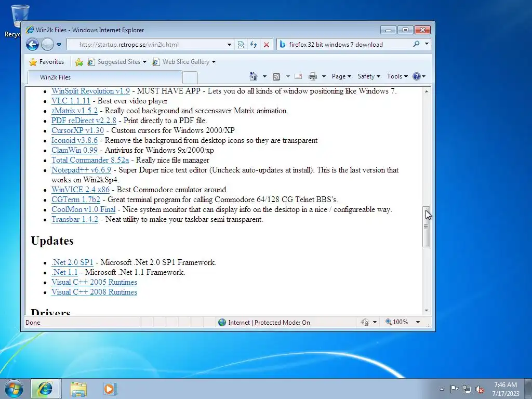The image size is (532, 399).
Task: Click the scrollbar up arrow
Action: point(427,91)
